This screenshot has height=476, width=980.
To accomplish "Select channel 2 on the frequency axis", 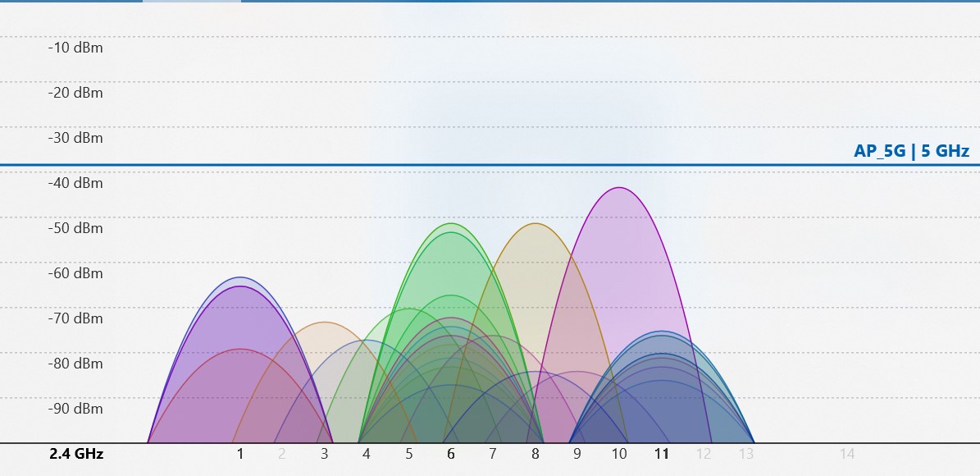I will click(x=282, y=454).
